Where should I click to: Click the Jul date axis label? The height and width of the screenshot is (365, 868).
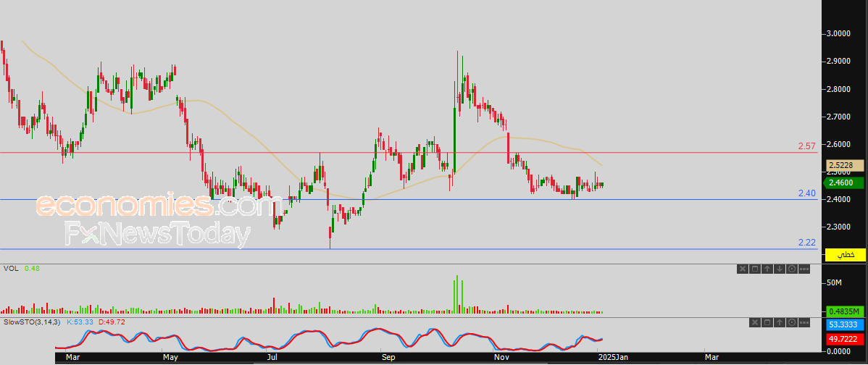(x=272, y=358)
